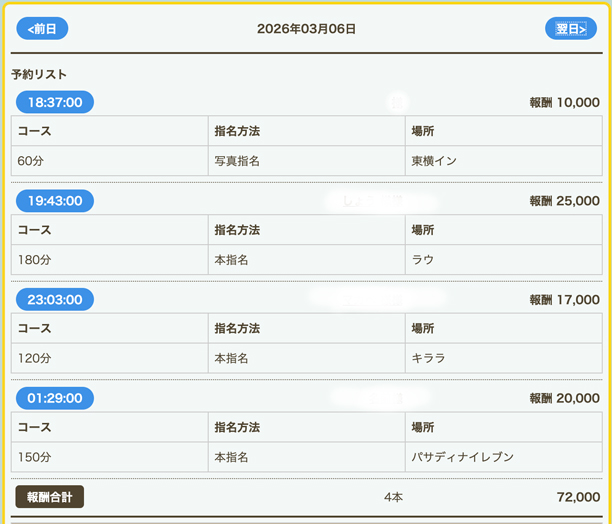
Task: Click the date heading 2026年03月06日
Action: (306, 29)
